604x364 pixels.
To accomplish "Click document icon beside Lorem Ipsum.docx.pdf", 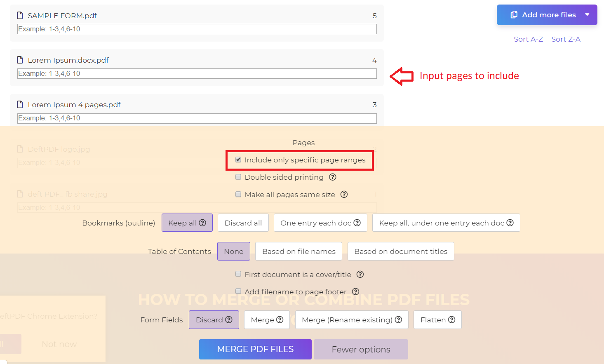I will tap(20, 60).
